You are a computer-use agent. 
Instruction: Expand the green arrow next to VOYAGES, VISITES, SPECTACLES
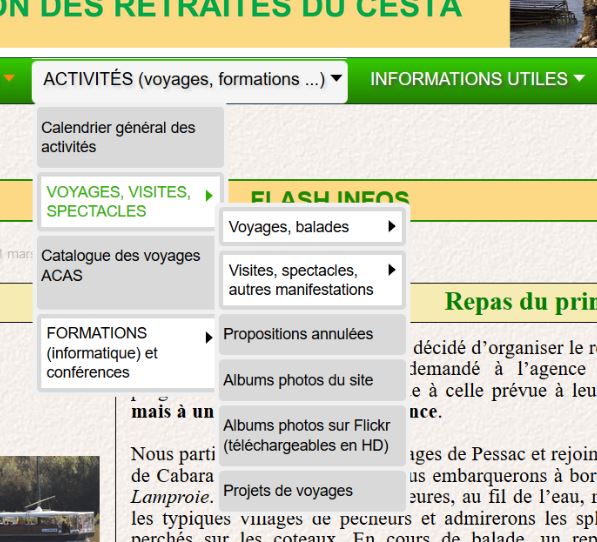pyautogui.click(x=209, y=196)
